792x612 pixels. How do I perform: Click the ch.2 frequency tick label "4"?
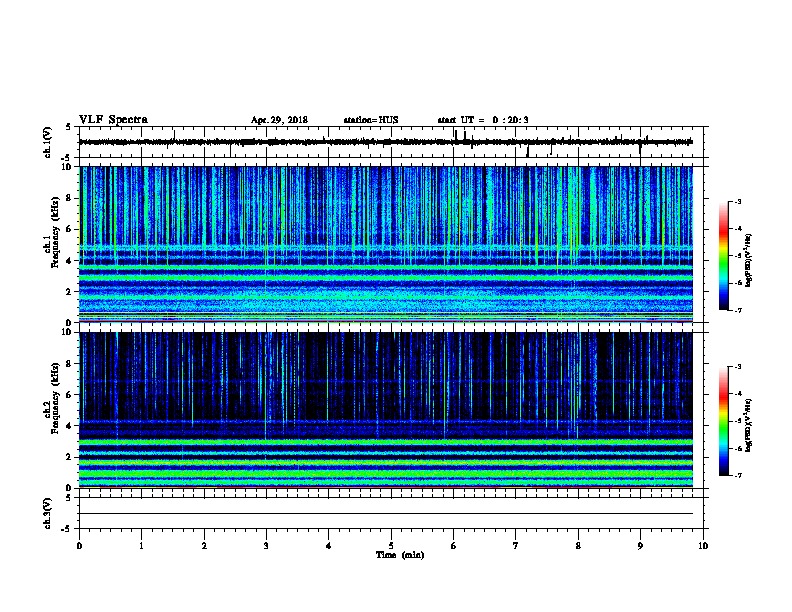coord(70,426)
